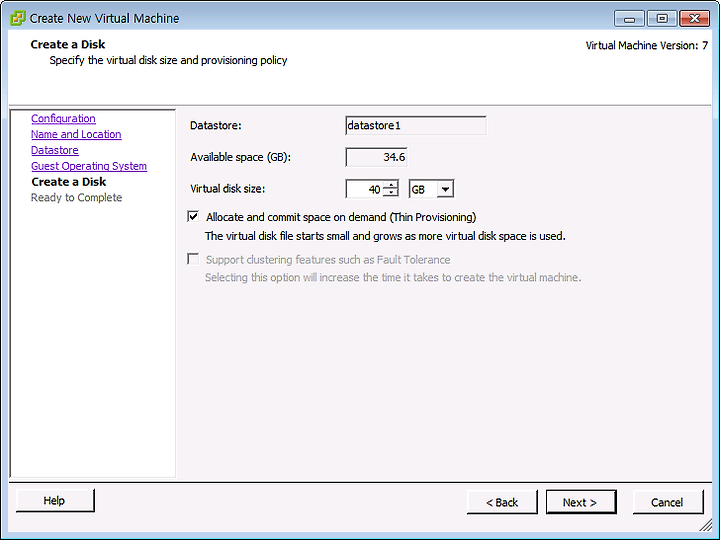
Task: Minimize the Create New Virtual Machine window
Action: 630,19
